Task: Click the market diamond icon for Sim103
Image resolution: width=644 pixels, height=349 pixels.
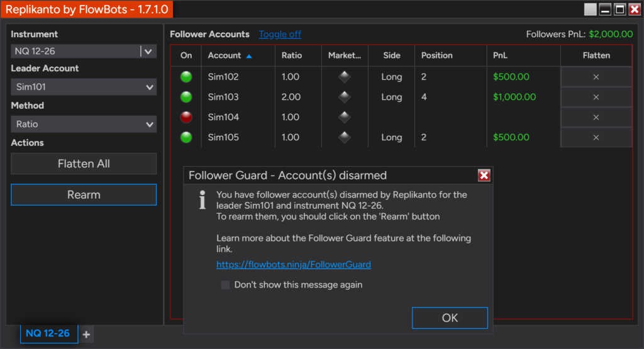Action: (x=344, y=97)
